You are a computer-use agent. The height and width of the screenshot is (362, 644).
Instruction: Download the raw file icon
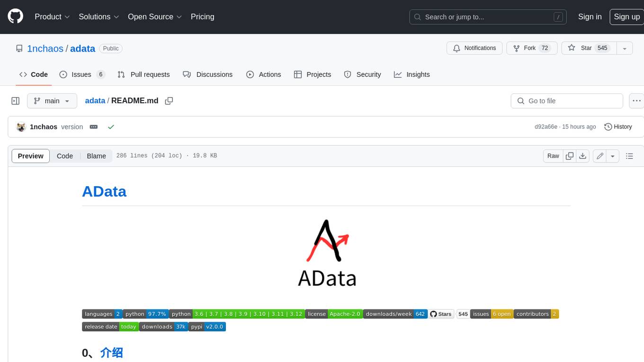(583, 156)
